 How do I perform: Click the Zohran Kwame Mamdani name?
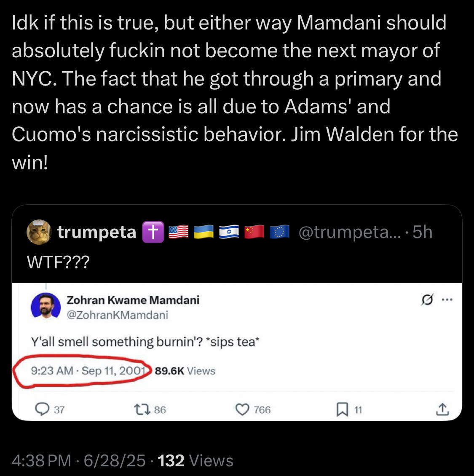(133, 300)
